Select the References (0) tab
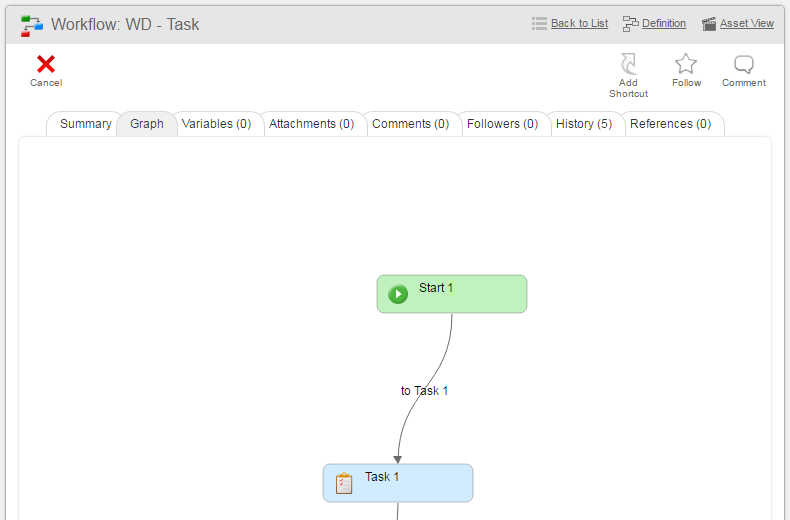Image resolution: width=790 pixels, height=520 pixels. [670, 124]
